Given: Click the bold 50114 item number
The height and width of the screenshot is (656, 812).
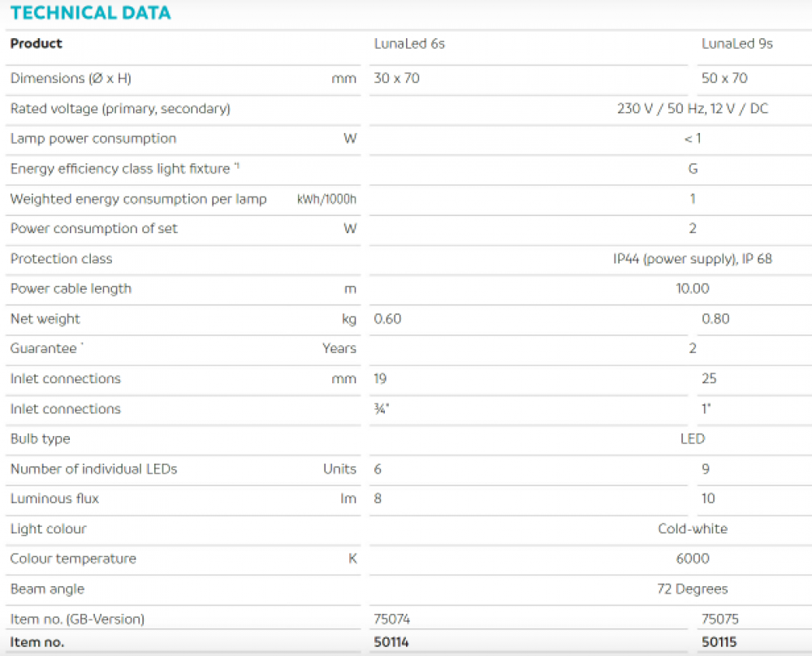Looking at the screenshot, I should (x=391, y=642).
